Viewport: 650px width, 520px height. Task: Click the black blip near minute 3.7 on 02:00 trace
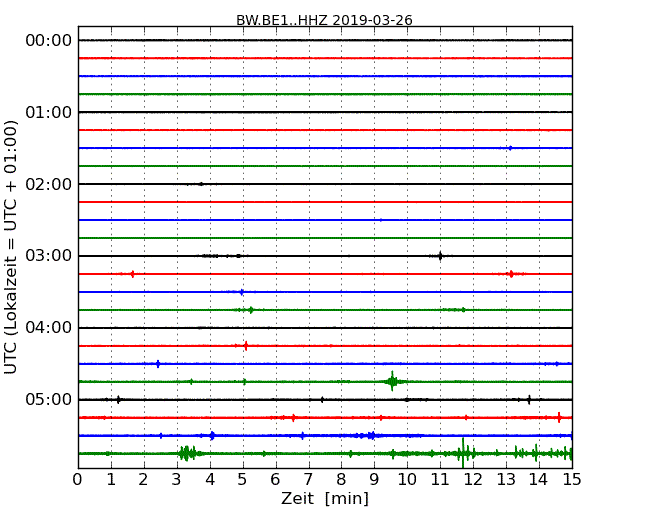[201, 184]
